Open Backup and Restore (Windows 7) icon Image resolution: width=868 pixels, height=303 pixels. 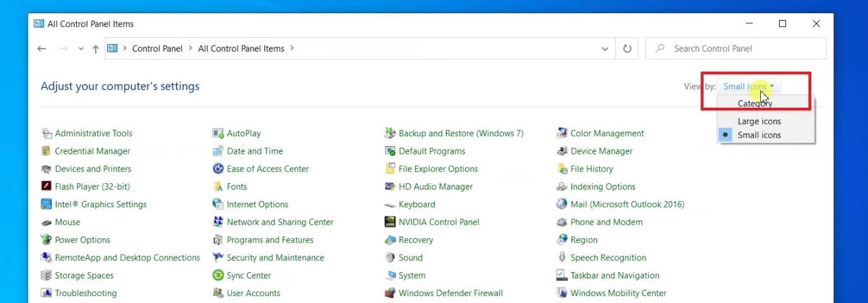pyautogui.click(x=390, y=134)
